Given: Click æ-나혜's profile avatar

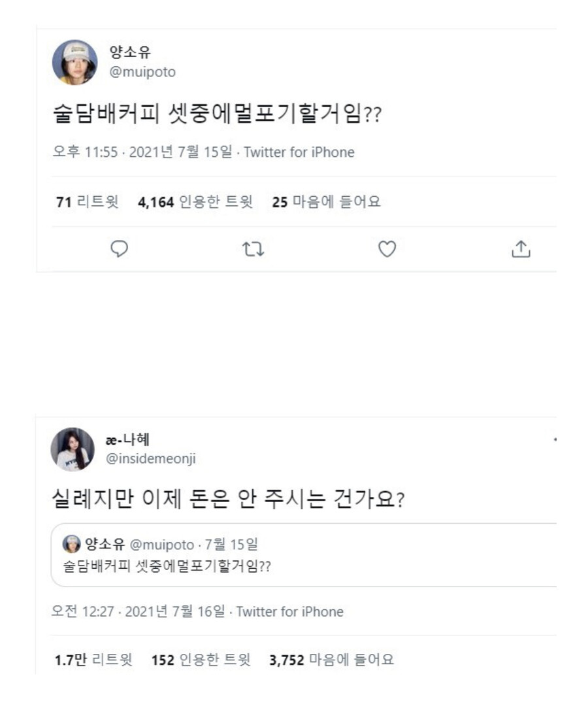Looking at the screenshot, I should [x=73, y=450].
